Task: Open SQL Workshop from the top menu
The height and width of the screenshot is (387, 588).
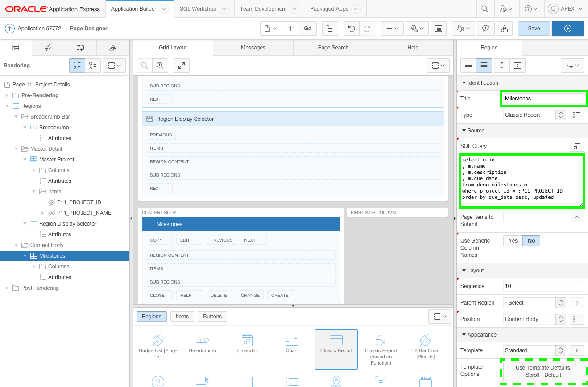Action: (x=198, y=8)
